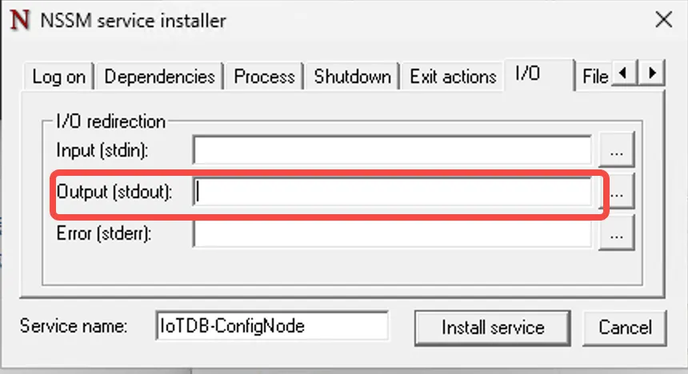The height and width of the screenshot is (374, 688).
Task: Switch to the partially visible File tab
Action: pyautogui.click(x=595, y=77)
